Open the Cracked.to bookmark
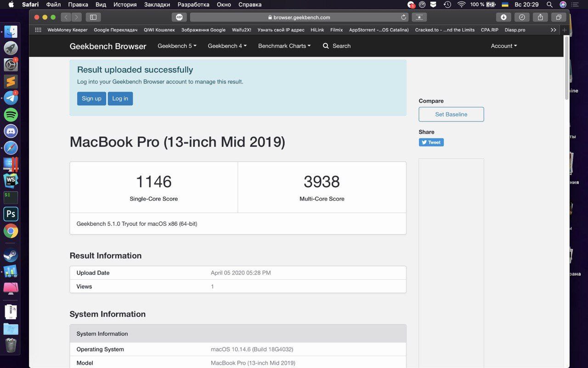 (x=445, y=30)
